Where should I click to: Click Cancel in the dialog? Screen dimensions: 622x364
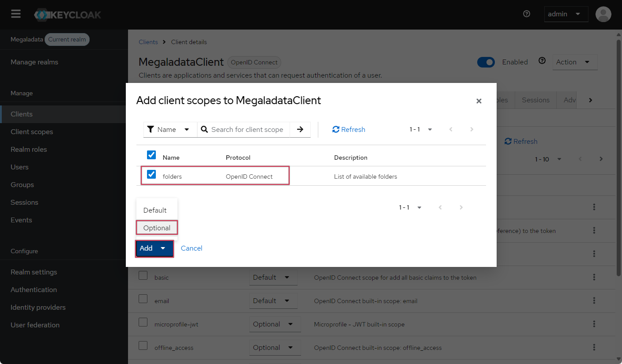[x=192, y=248]
